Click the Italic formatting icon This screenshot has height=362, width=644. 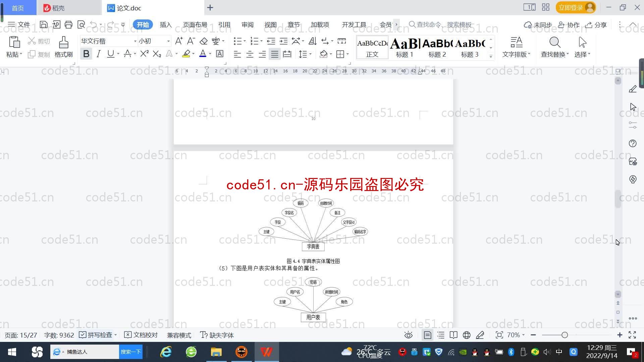pos(98,54)
